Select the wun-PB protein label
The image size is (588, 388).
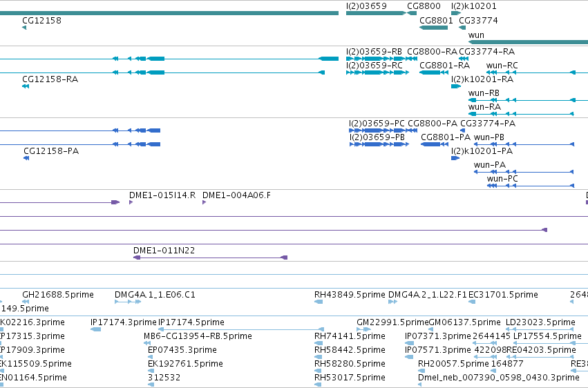[x=489, y=137]
